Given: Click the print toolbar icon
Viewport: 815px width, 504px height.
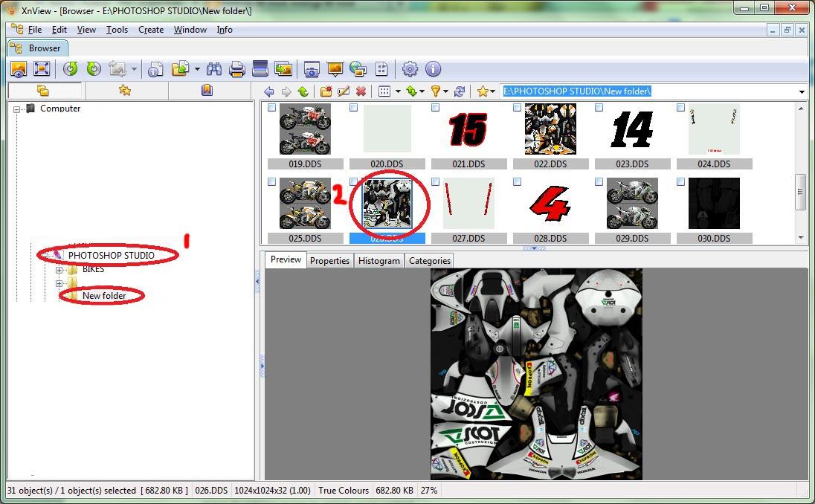Looking at the screenshot, I should click(x=237, y=69).
